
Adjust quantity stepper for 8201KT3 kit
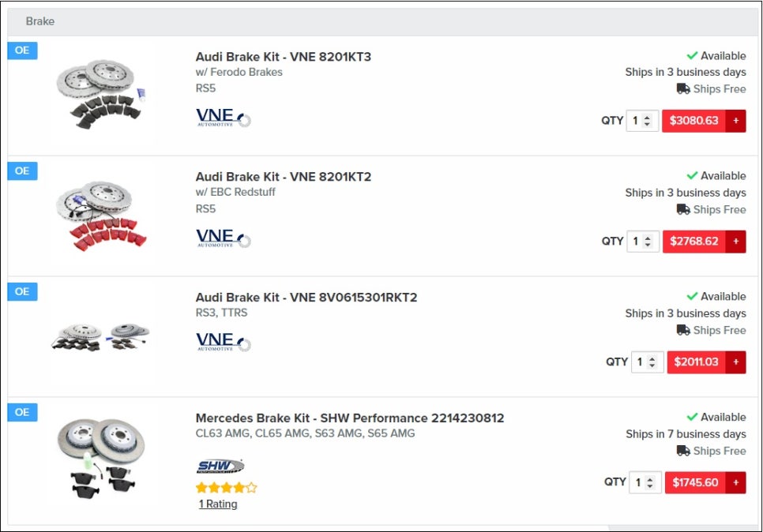pyautogui.click(x=648, y=121)
